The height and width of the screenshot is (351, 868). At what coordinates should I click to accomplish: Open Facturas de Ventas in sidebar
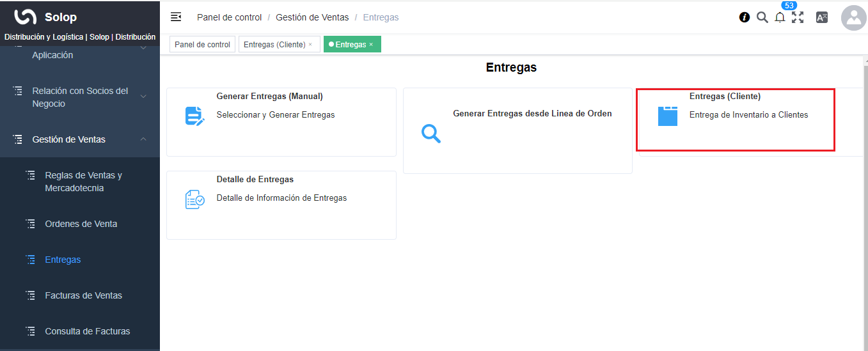pyautogui.click(x=83, y=295)
